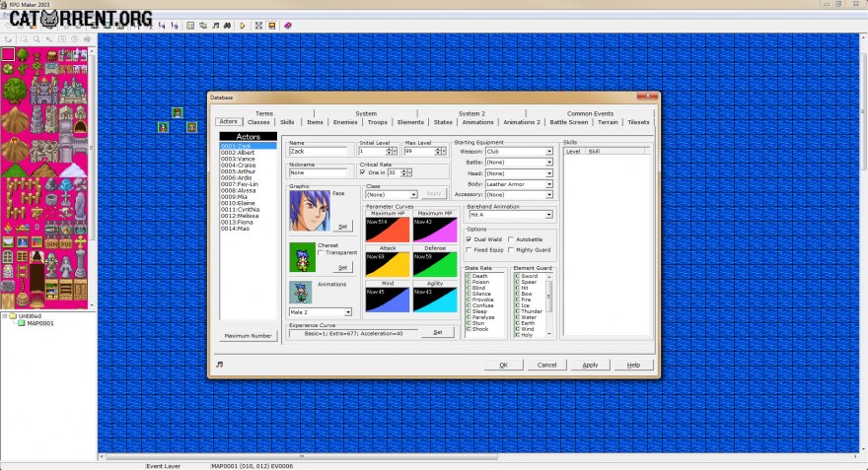Viewport: 868px width, 470px height.
Task: Enable the Fixed Equip option
Action: click(469, 250)
